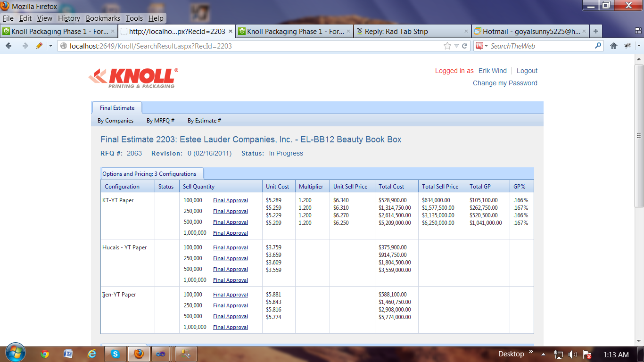
Task: Open the Tools menu in Firefox
Action: click(x=134, y=18)
